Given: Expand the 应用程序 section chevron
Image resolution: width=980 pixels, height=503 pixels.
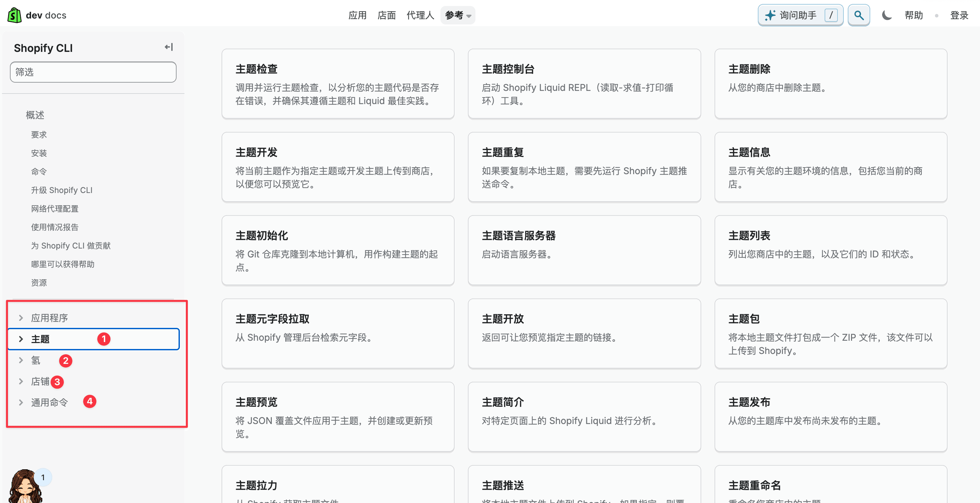Looking at the screenshot, I should (x=21, y=318).
